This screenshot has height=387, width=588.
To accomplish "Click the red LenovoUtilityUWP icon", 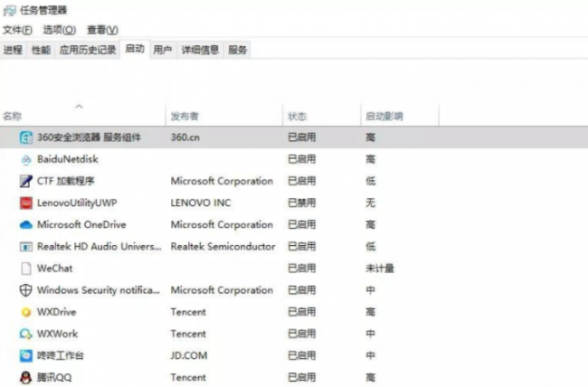I will [x=26, y=203].
